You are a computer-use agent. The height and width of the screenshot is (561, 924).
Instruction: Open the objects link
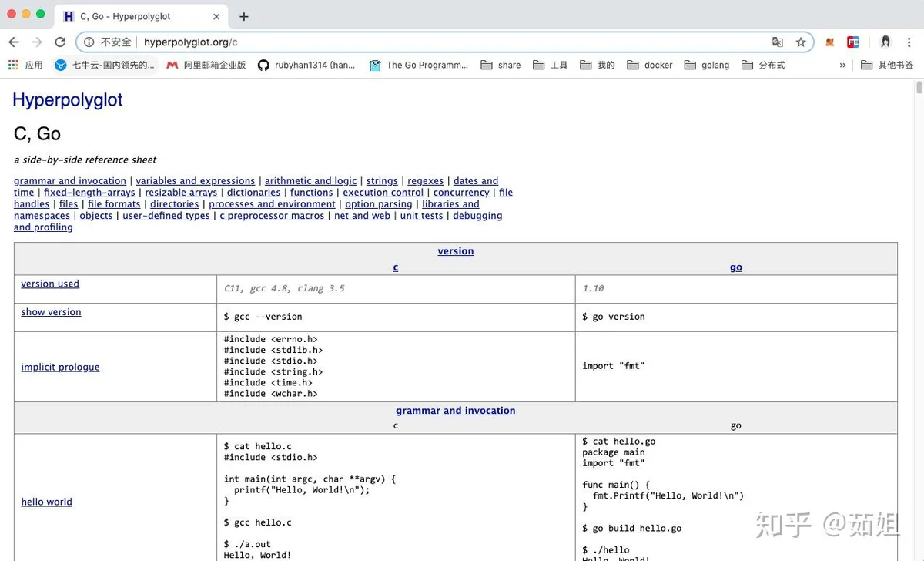tap(96, 216)
